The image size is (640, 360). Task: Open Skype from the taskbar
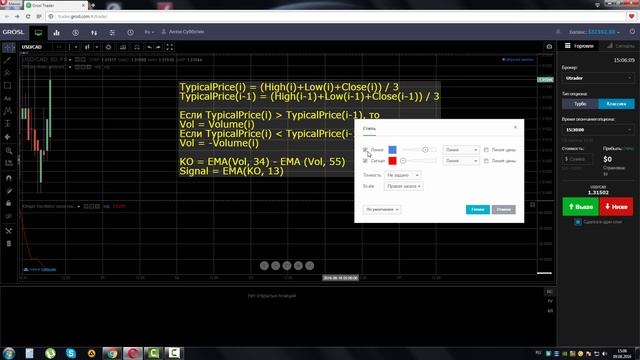[x=71, y=353]
